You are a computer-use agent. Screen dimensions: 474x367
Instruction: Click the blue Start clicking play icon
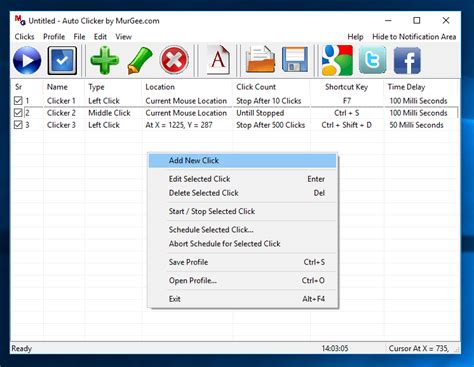(27, 61)
